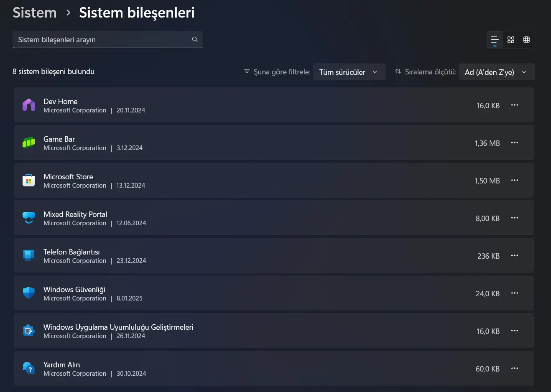
Task: Open the Ad (A'den Z'ye) sort dropdown
Action: [x=497, y=72]
